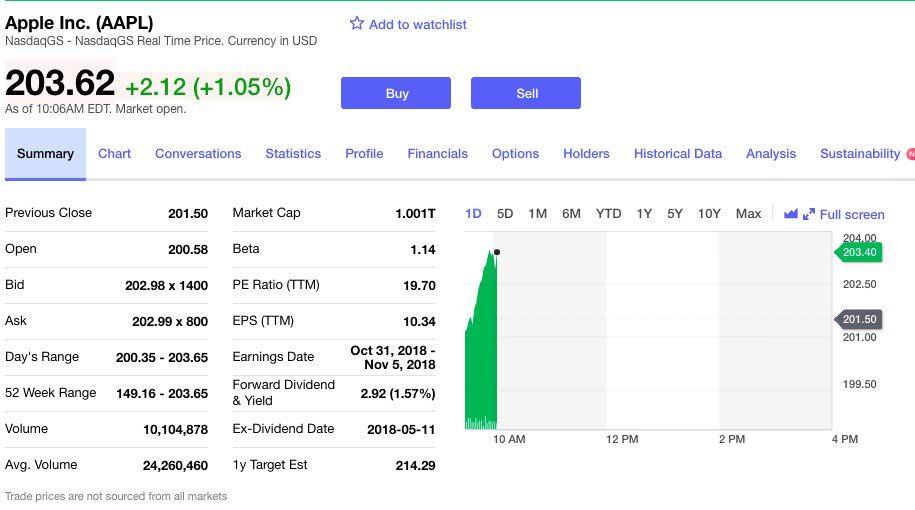Viewport: 915px width, 510px height.
Task: Click the Sustainability new badge icon
Action: (910, 154)
